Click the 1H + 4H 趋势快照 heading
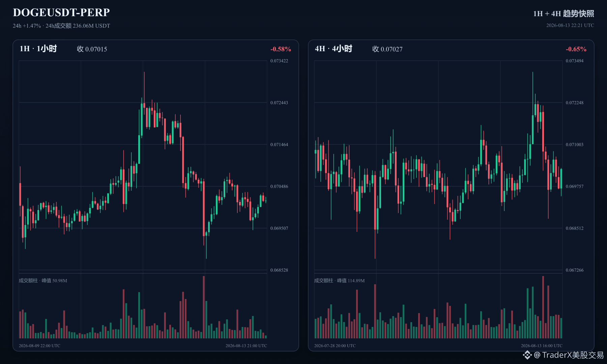The width and height of the screenshot is (607, 364). click(x=563, y=13)
